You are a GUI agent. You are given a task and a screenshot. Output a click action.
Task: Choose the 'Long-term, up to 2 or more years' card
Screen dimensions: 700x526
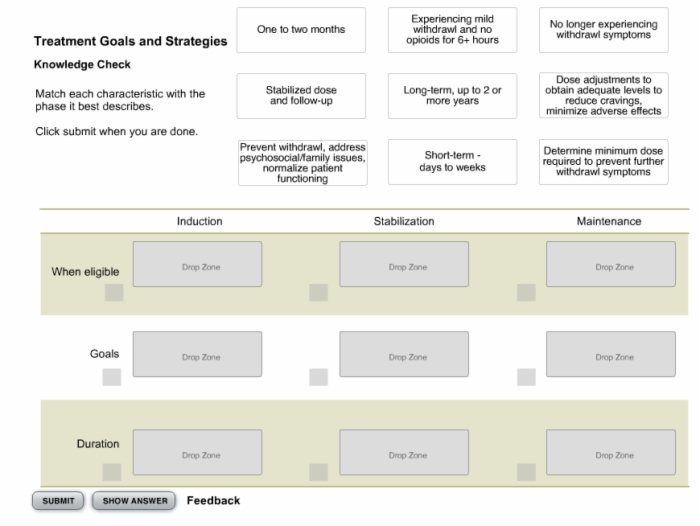[x=452, y=96]
